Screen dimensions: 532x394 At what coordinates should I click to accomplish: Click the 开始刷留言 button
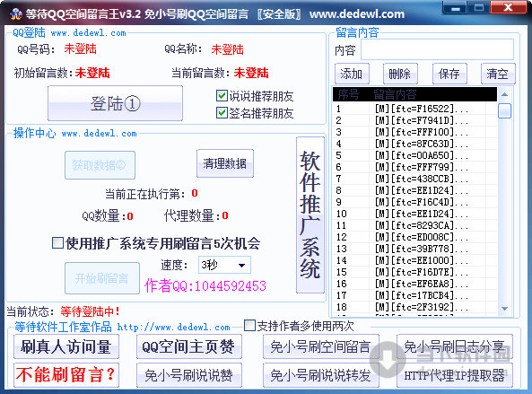101,278
